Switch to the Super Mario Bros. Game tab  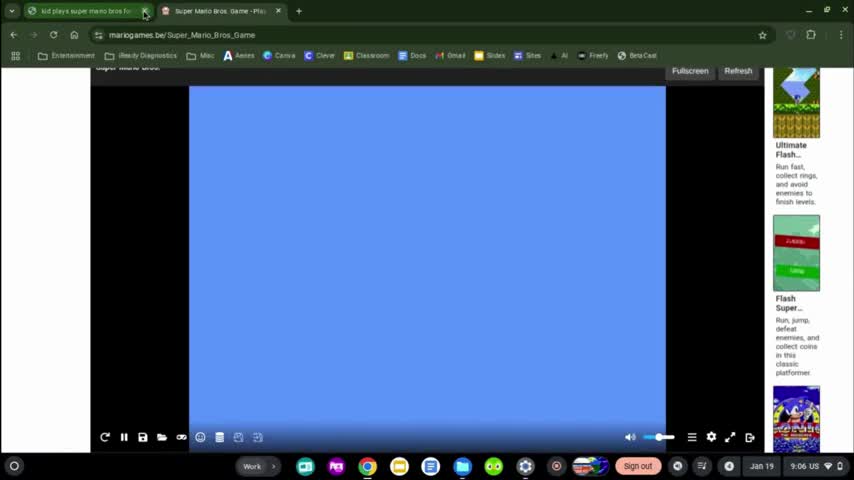tap(219, 11)
